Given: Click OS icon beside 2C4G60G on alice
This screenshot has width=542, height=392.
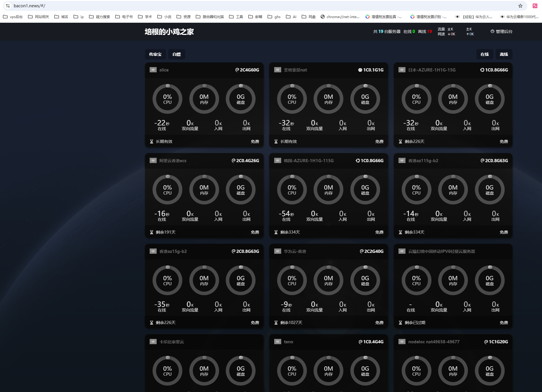Looking at the screenshot, I should click(237, 70).
